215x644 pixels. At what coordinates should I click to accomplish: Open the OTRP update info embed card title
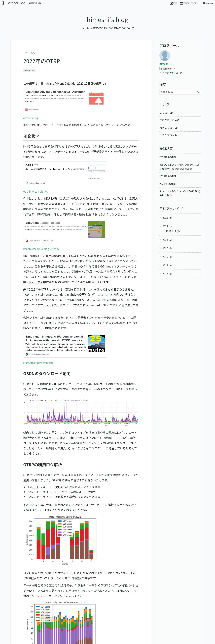pyautogui.click(x=32, y=165)
